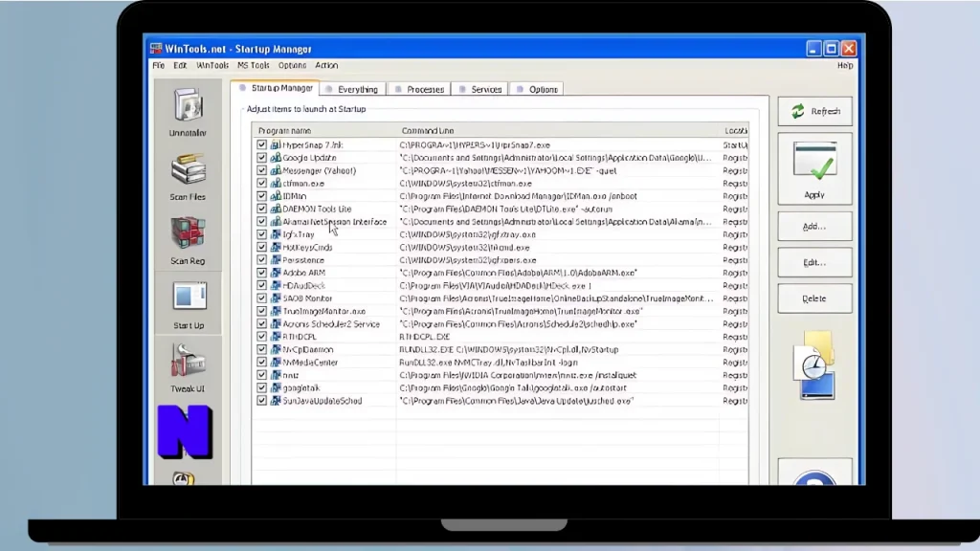Select the Persistence program row

tap(500, 260)
